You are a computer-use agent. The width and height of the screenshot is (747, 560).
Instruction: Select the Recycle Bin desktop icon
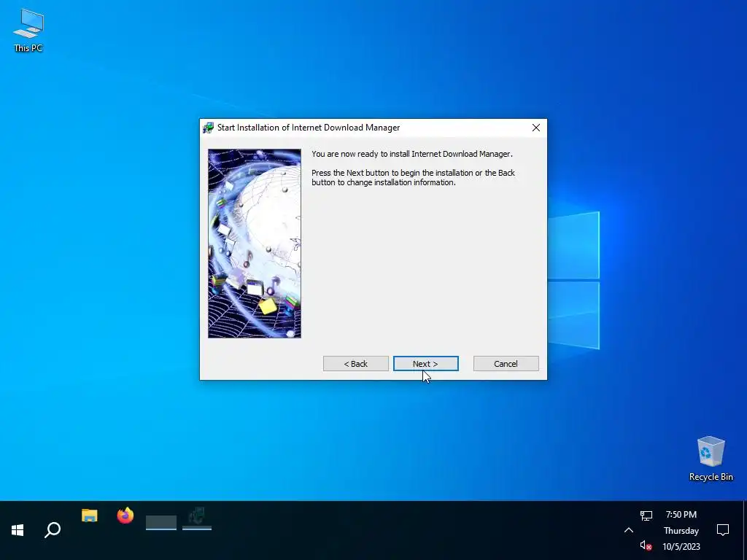pos(711,459)
